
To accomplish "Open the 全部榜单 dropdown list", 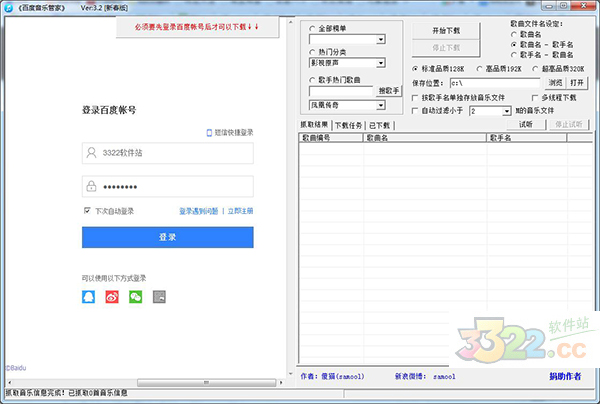I will 381,39.
